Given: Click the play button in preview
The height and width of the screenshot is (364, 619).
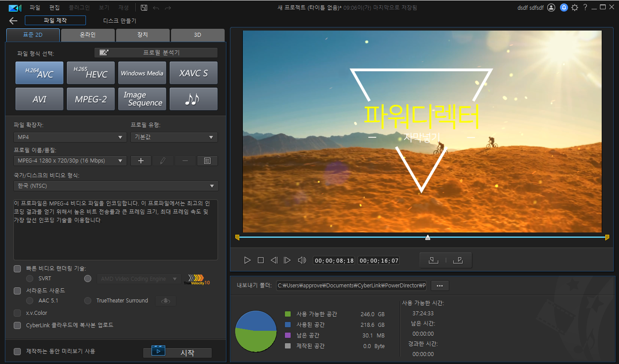Looking at the screenshot, I should pyautogui.click(x=247, y=260).
